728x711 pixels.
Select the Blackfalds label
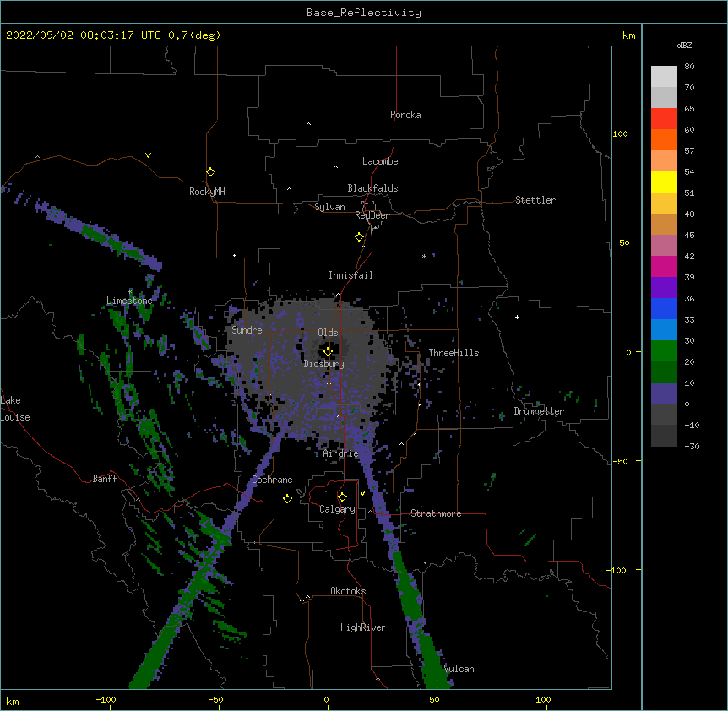click(x=372, y=188)
